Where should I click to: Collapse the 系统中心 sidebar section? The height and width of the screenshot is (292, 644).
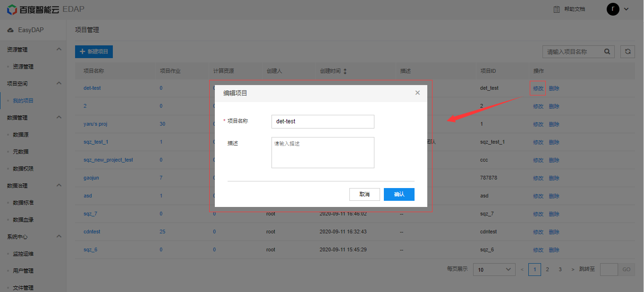[59, 237]
